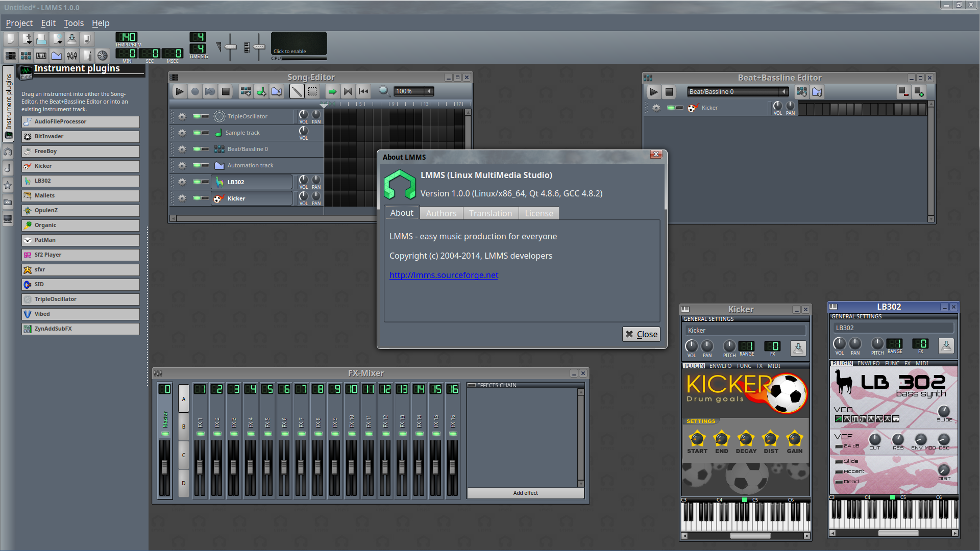
Task: Show the FX Mixer via main toolbar icon
Action: [72, 56]
